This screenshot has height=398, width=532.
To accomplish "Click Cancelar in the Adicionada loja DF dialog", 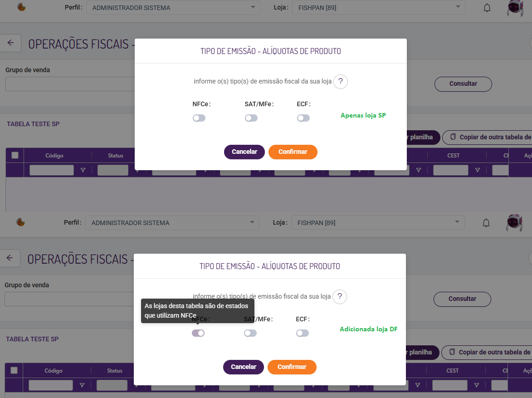I will (x=244, y=367).
